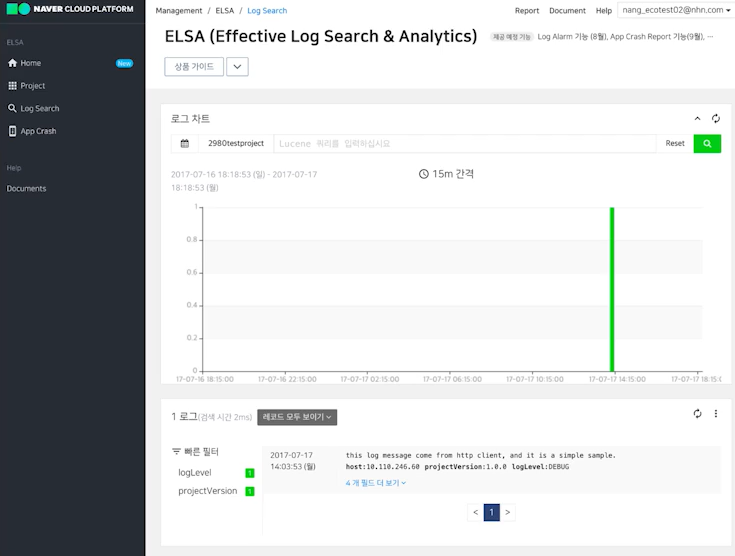Click projectVersion:1.0.0 in log entry
Image resolution: width=735 pixels, height=556 pixels.
(x=465, y=467)
